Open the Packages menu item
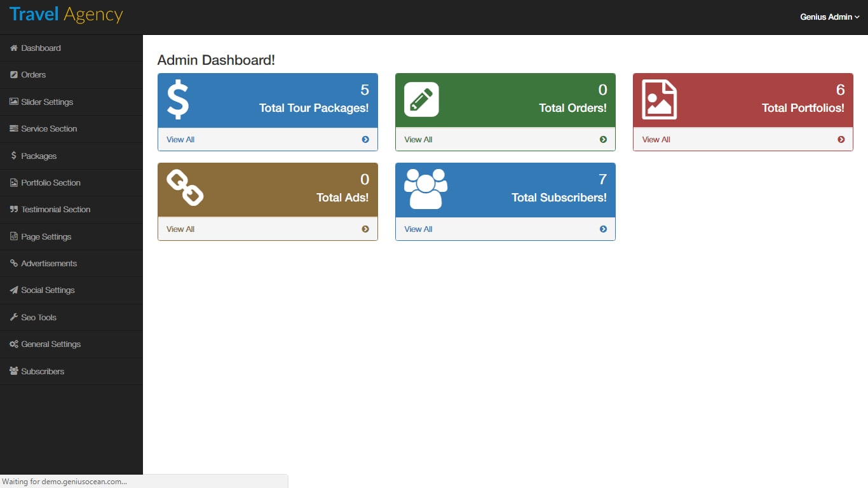 13,156
